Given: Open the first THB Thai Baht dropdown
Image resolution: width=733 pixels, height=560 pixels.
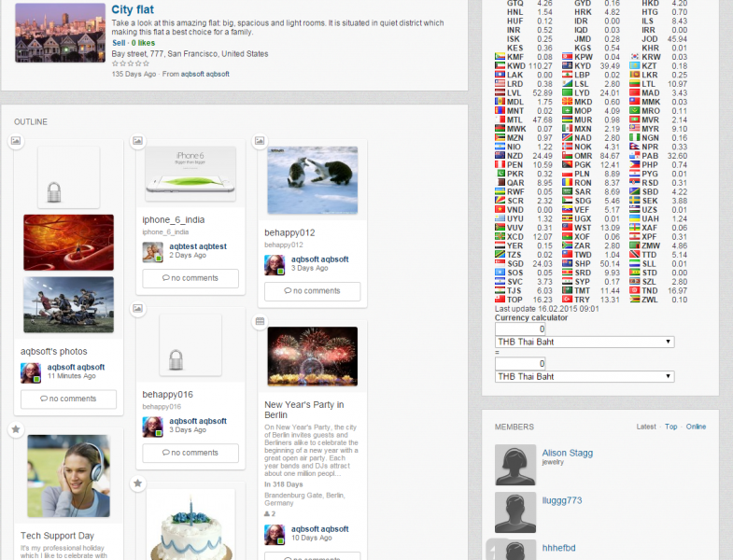Looking at the screenshot, I should click(x=585, y=342).
